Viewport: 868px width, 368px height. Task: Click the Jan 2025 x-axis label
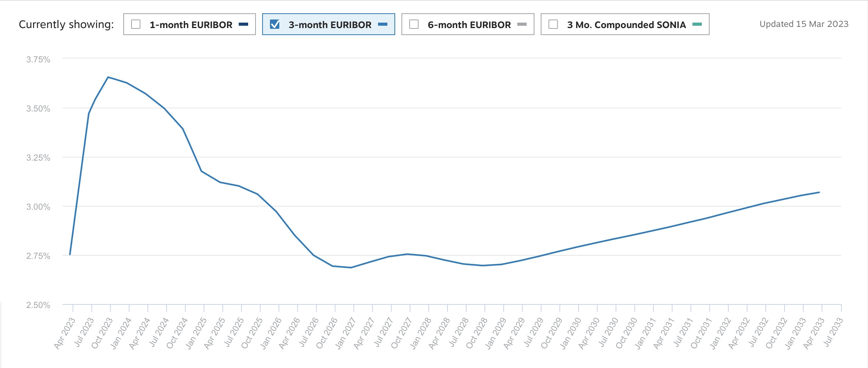196,333
